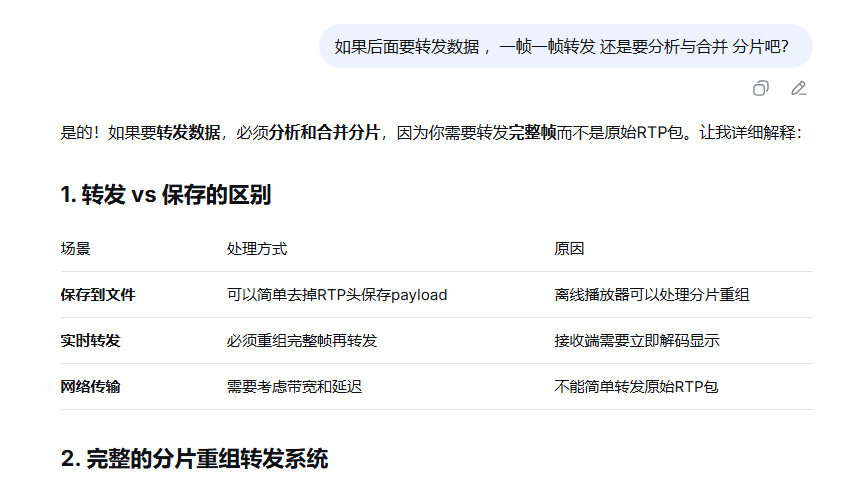856x480 pixels.
Task: Click the cell '离线播放器可以处理分片重组'
Action: (652, 295)
